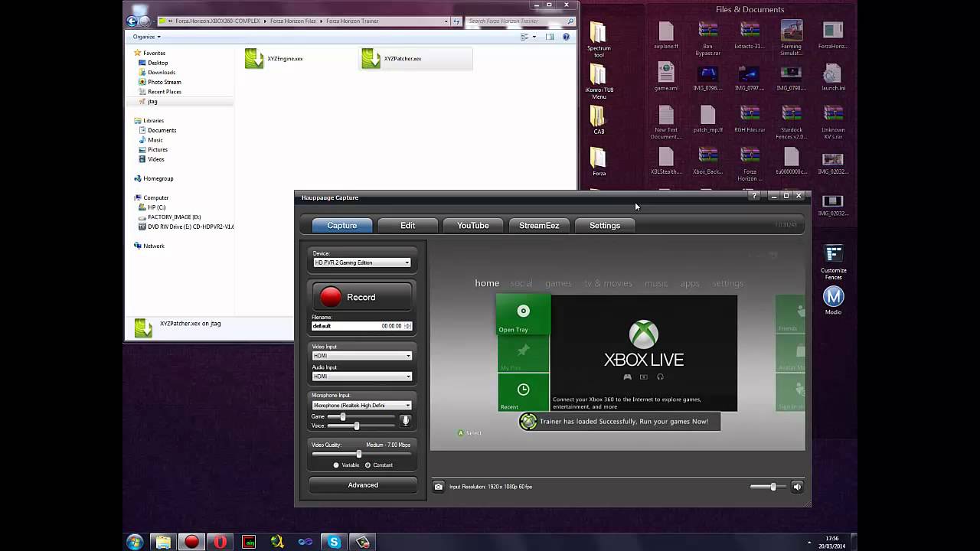Click the red Record button
Screen dimensions: 980x551
click(362, 297)
